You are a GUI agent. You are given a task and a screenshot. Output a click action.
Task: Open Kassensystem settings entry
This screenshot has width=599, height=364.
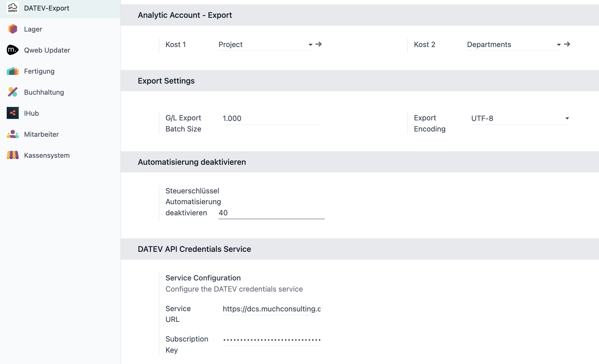(x=60, y=155)
